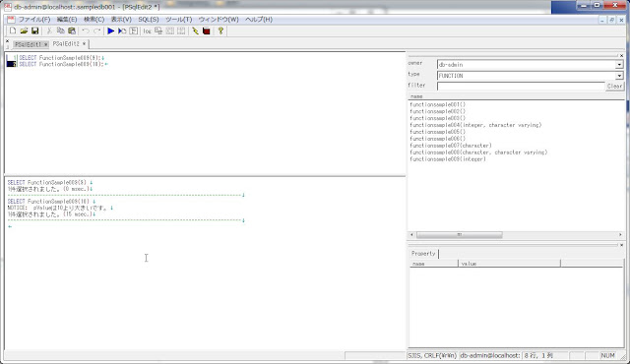The image size is (630, 364).
Task: Open the SQL(S) menu
Action: click(149, 20)
